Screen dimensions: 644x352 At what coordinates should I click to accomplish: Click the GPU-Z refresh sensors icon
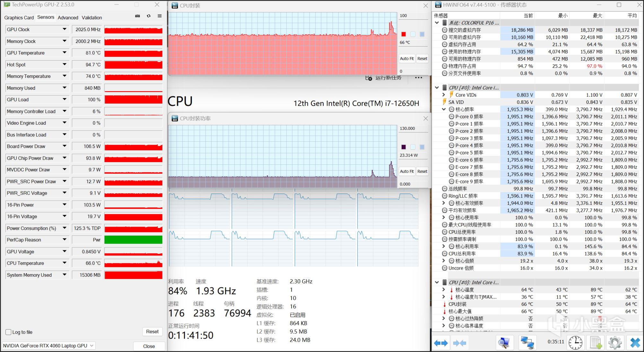[149, 16]
